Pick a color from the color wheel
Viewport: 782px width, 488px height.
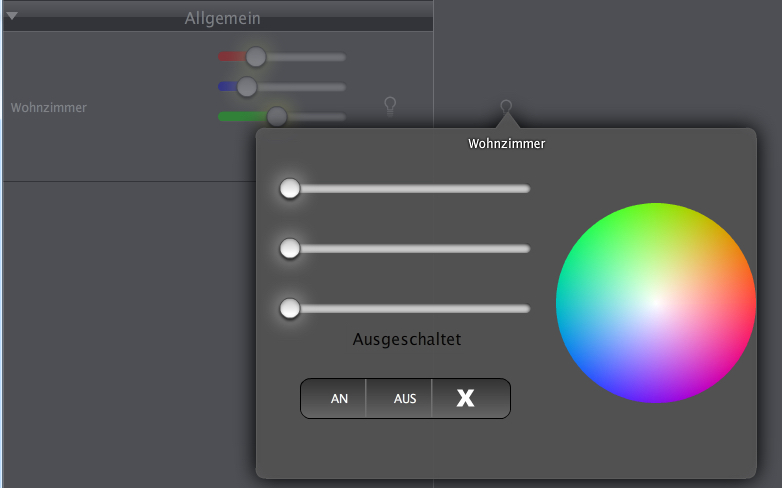click(656, 302)
